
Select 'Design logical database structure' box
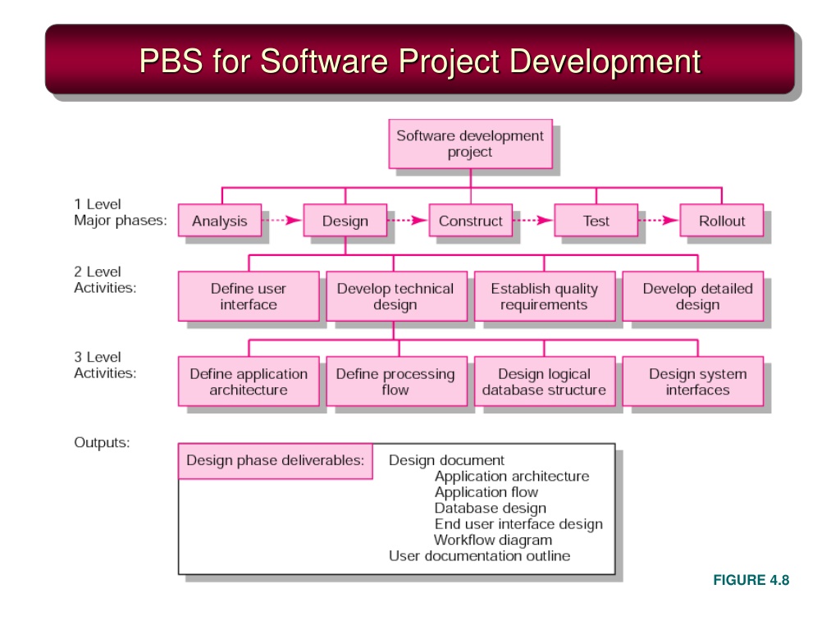tap(545, 381)
